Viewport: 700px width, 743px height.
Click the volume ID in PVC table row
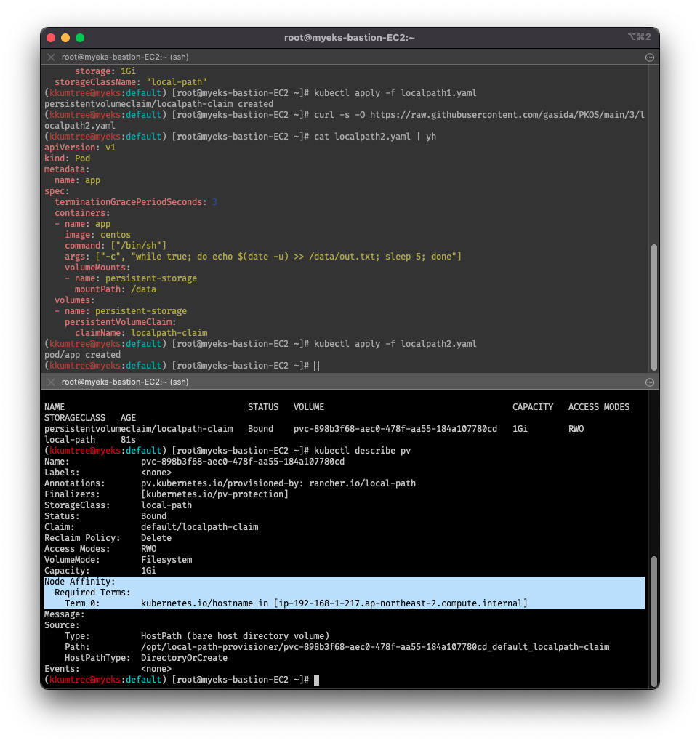click(x=395, y=429)
